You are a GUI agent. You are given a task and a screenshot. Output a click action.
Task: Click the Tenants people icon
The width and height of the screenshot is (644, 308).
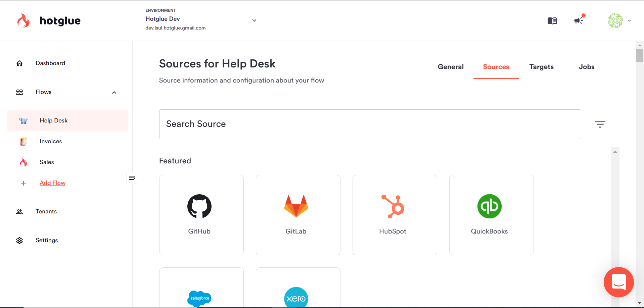19,212
